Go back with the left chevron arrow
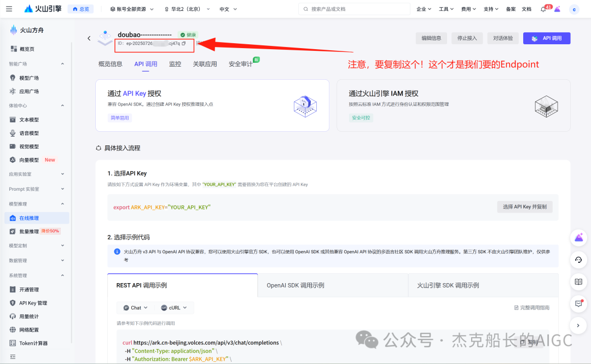The height and width of the screenshot is (364, 591). (x=89, y=38)
